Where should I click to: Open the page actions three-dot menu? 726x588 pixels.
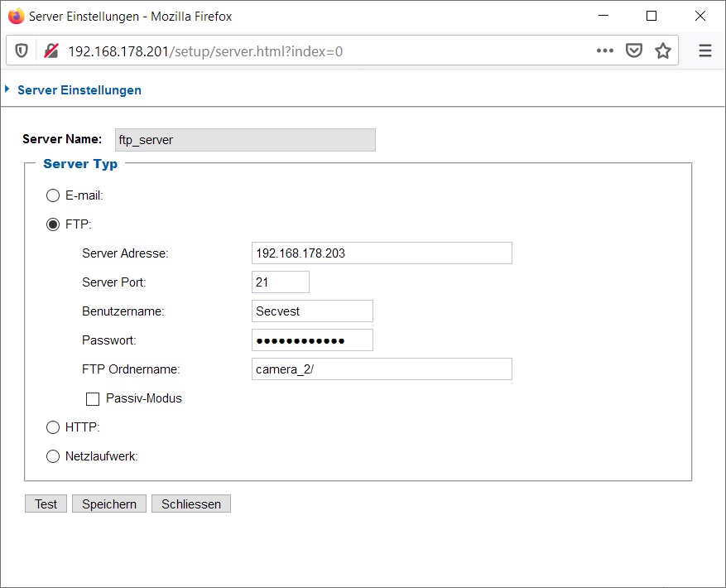coord(605,51)
